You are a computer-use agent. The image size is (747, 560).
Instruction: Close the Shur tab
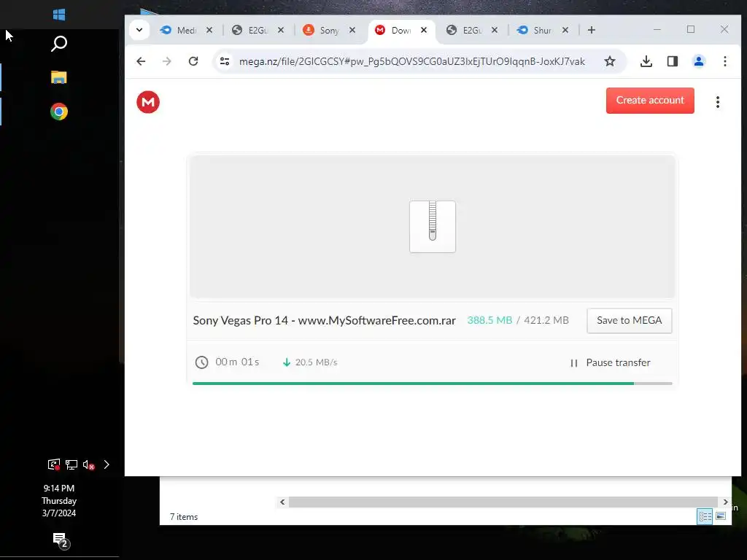[x=565, y=30]
